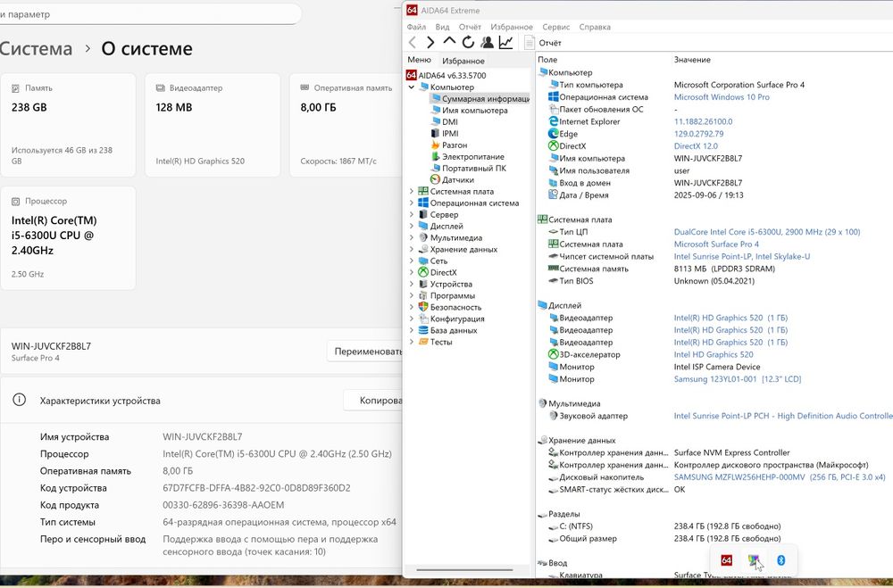
Task: Select Датчики tree item
Action: pos(452,180)
